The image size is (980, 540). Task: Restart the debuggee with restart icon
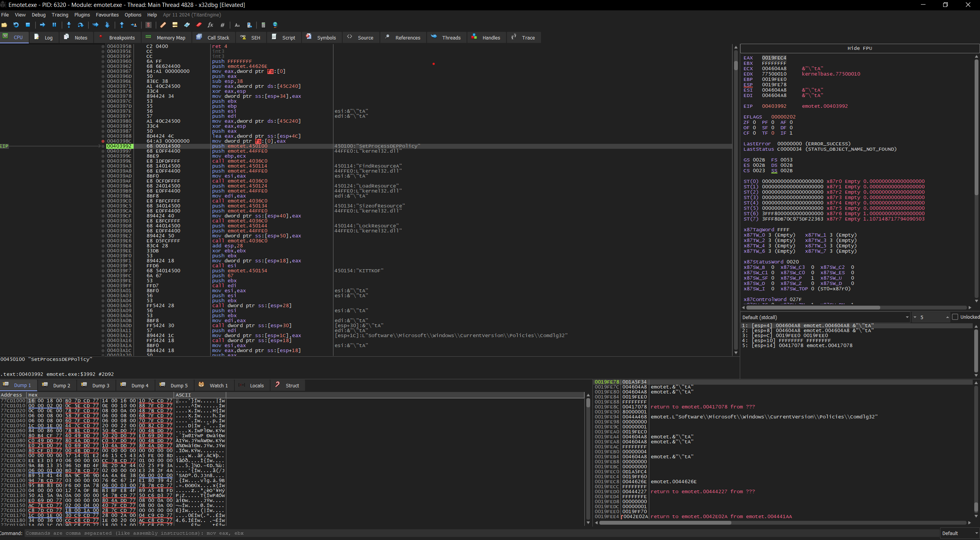(16, 25)
